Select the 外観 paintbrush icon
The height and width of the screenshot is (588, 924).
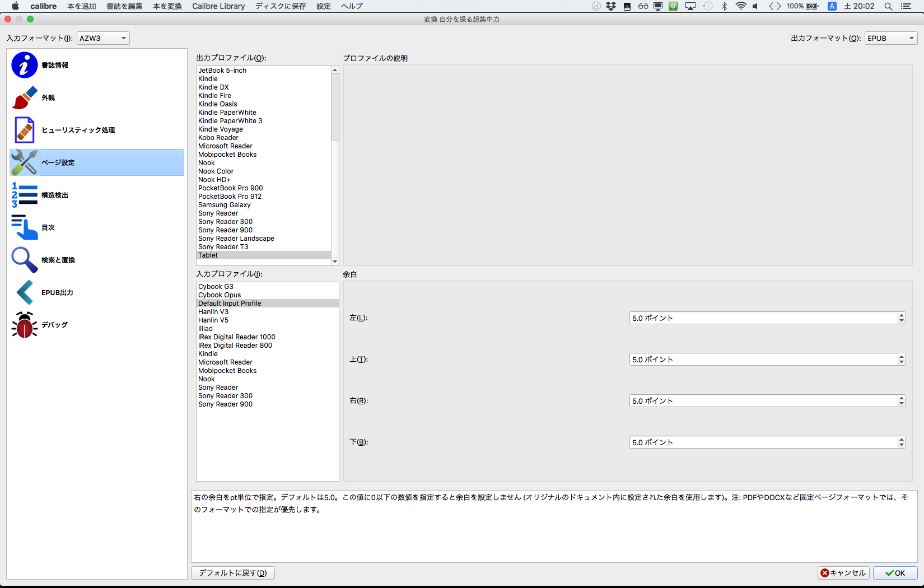24,97
